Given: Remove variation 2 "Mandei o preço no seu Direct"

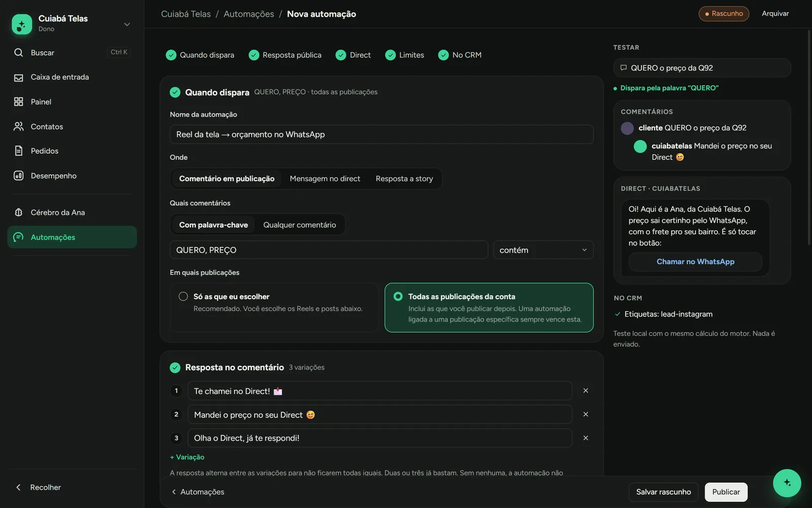Looking at the screenshot, I should point(586,415).
